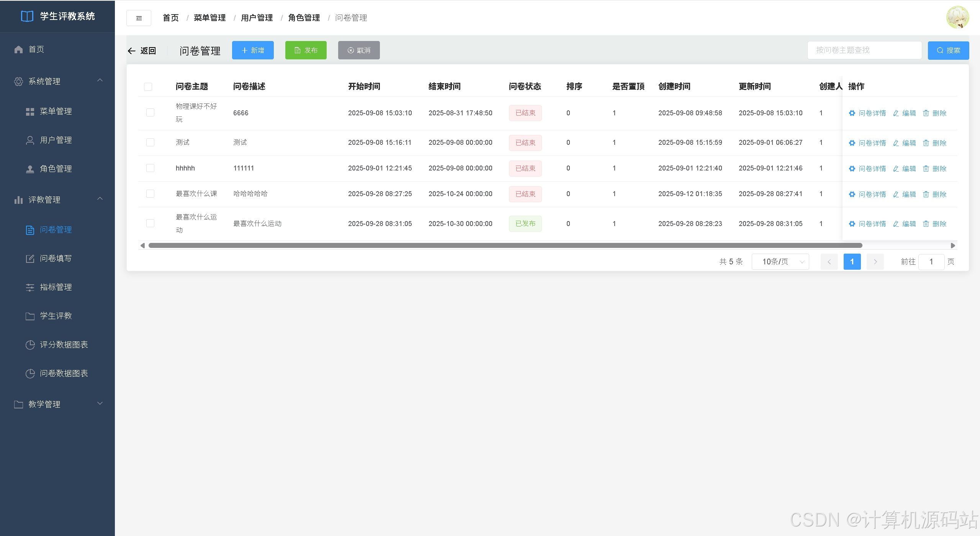
Task: Click the blue 新增 button
Action: click(253, 50)
